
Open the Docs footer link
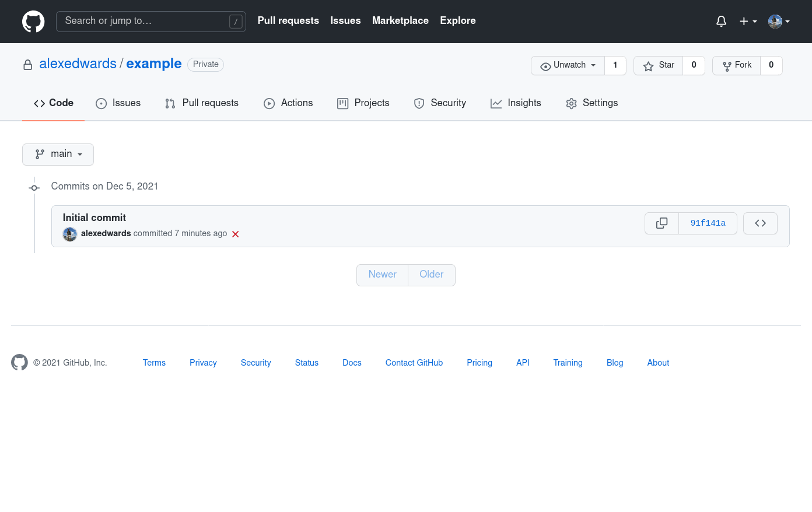tap(352, 363)
